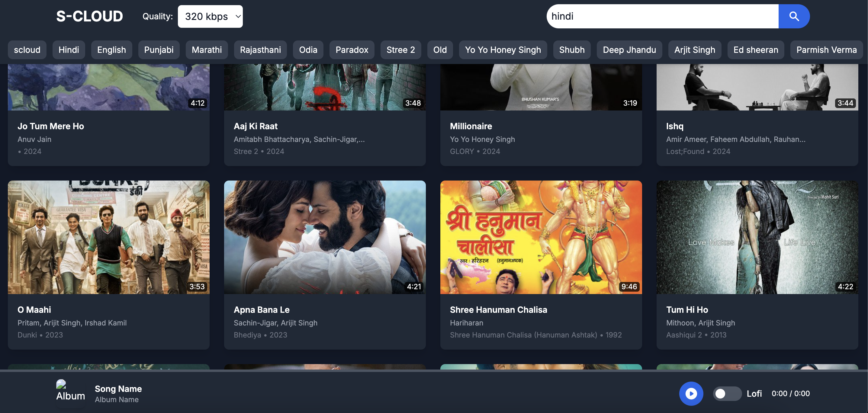Click the GLORY • 2024 album text

[x=475, y=151]
